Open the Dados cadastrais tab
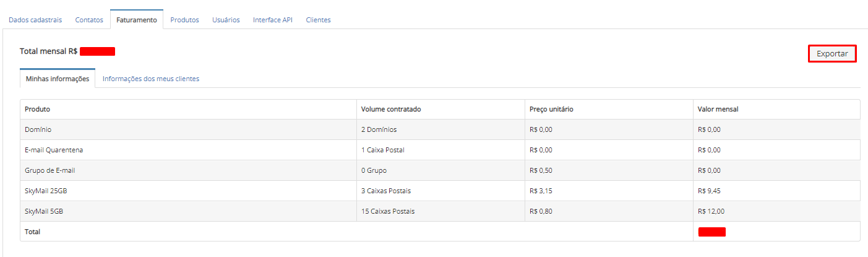The height and width of the screenshot is (257, 868). tap(35, 20)
